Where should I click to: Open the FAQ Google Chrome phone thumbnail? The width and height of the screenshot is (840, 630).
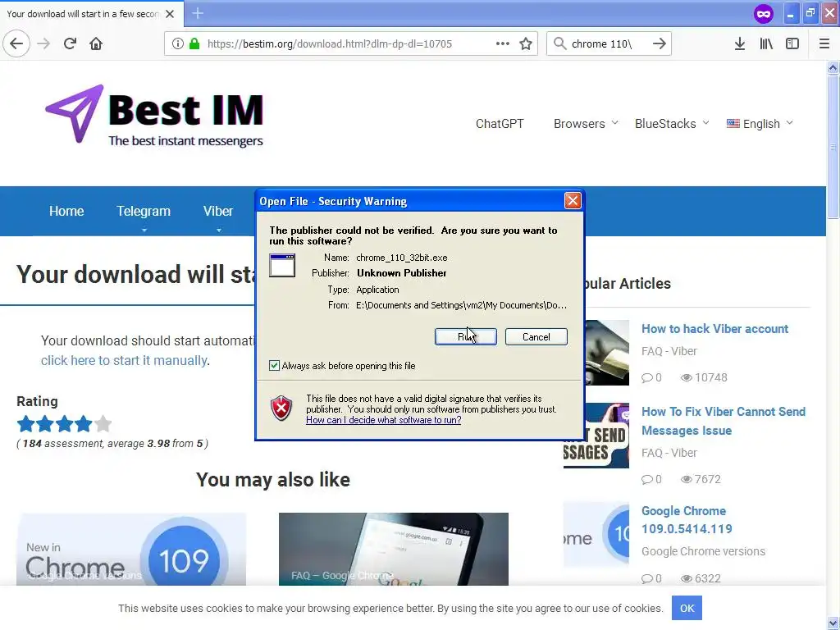coord(393,549)
